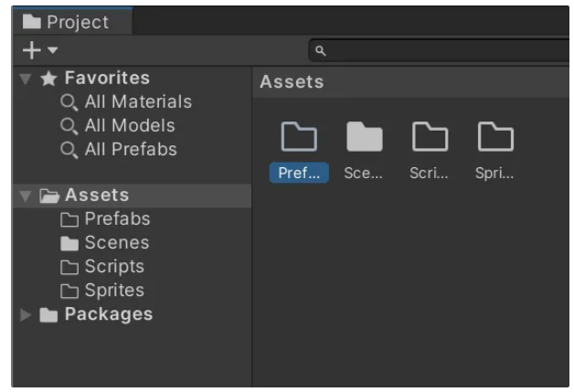Open the create menu dropdown arrow beside plus
574x392 pixels.
pos(53,49)
